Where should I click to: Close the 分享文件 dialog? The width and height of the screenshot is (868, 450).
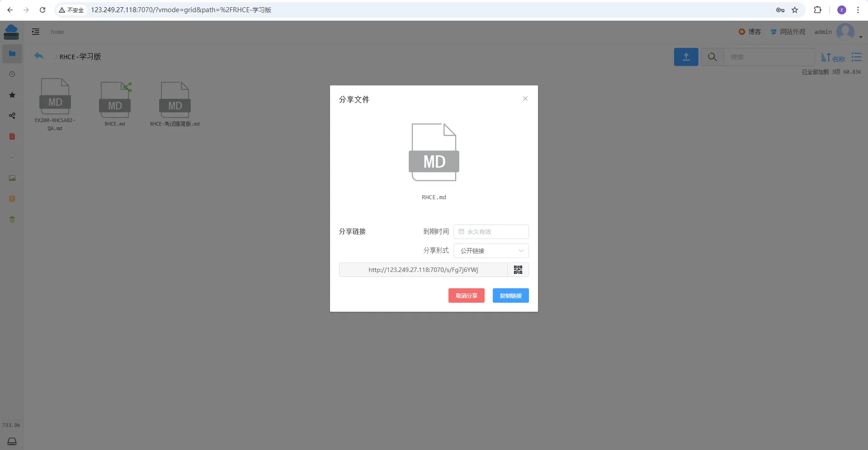click(525, 98)
